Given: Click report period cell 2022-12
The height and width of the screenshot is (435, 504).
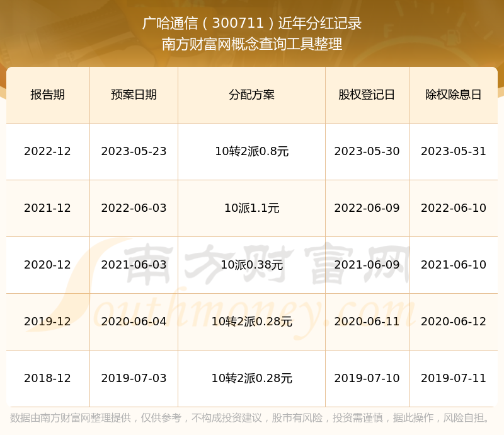Looking at the screenshot, I should pyautogui.click(x=48, y=151).
